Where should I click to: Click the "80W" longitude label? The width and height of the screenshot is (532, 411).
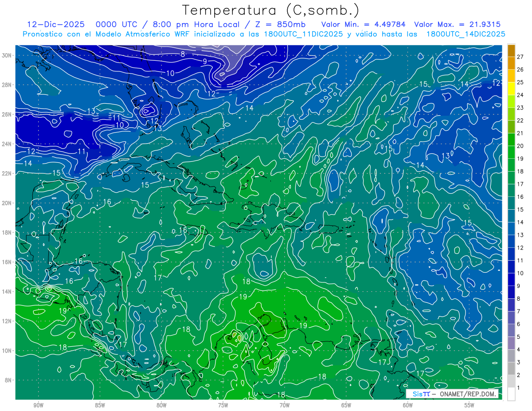point(161,405)
